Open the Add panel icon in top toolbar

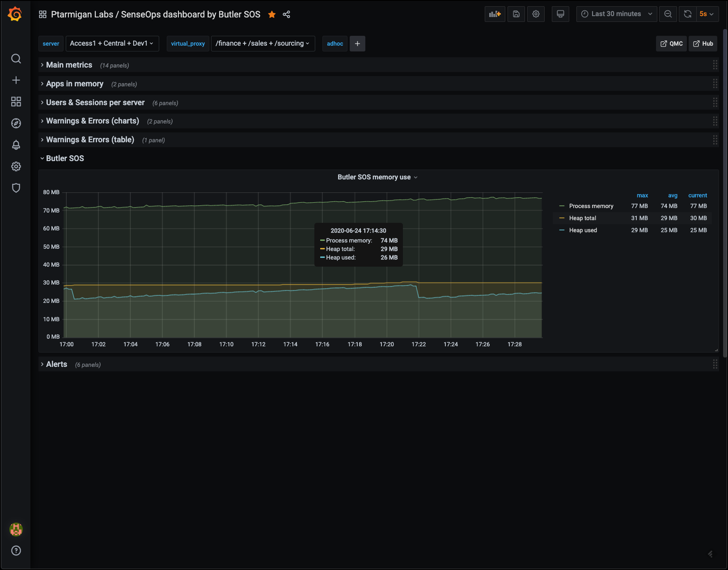click(495, 14)
